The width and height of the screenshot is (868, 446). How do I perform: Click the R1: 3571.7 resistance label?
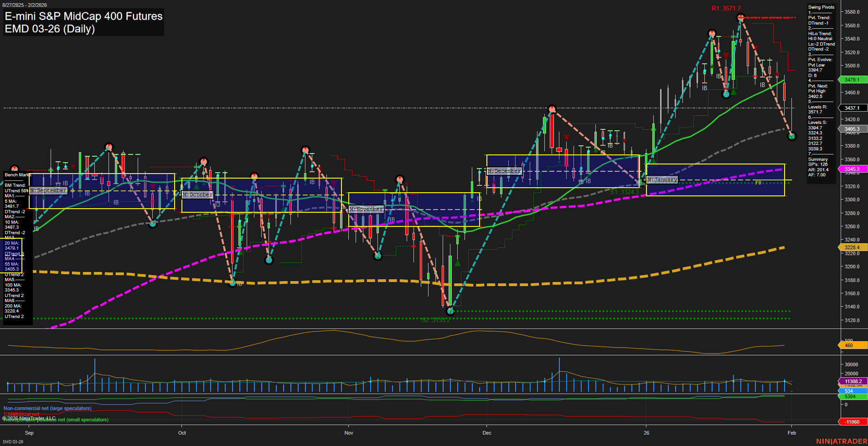click(x=726, y=7)
